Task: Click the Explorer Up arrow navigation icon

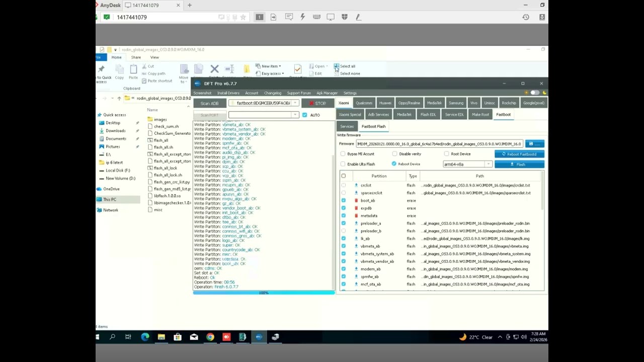Action: pyautogui.click(x=119, y=99)
